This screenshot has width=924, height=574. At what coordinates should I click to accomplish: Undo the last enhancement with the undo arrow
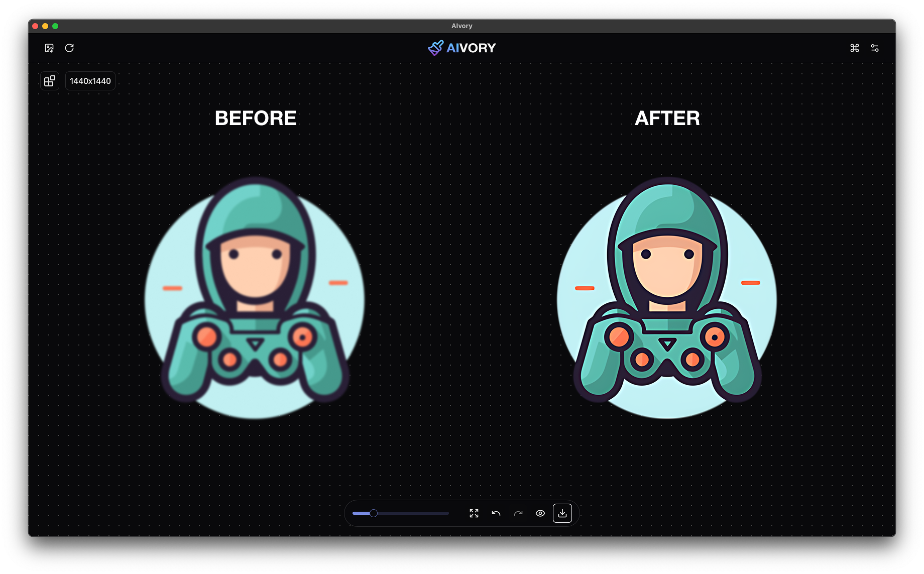pyautogui.click(x=496, y=513)
